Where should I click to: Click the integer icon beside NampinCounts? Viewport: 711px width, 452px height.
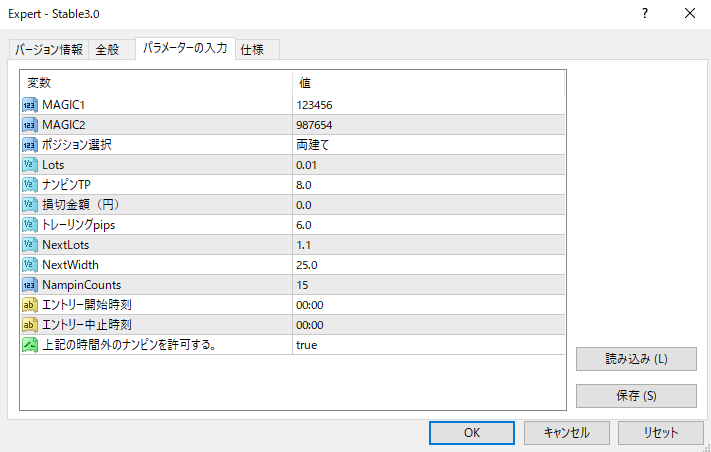coord(30,285)
